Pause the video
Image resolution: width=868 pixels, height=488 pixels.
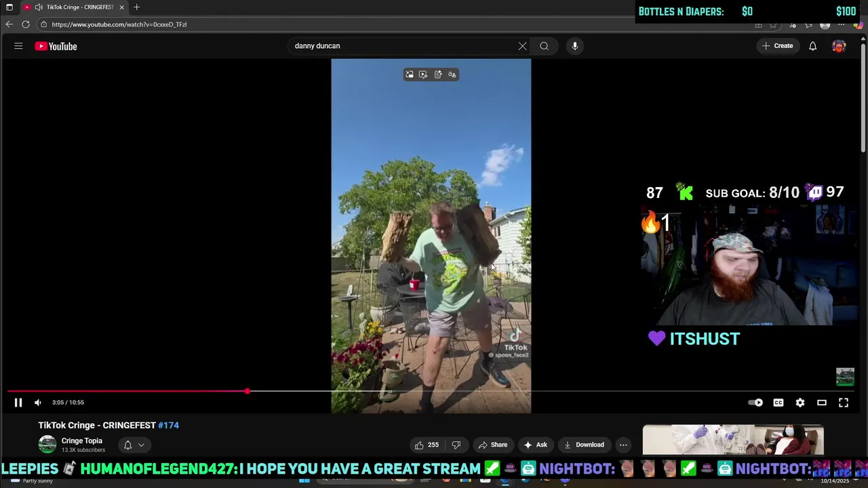tap(18, 403)
